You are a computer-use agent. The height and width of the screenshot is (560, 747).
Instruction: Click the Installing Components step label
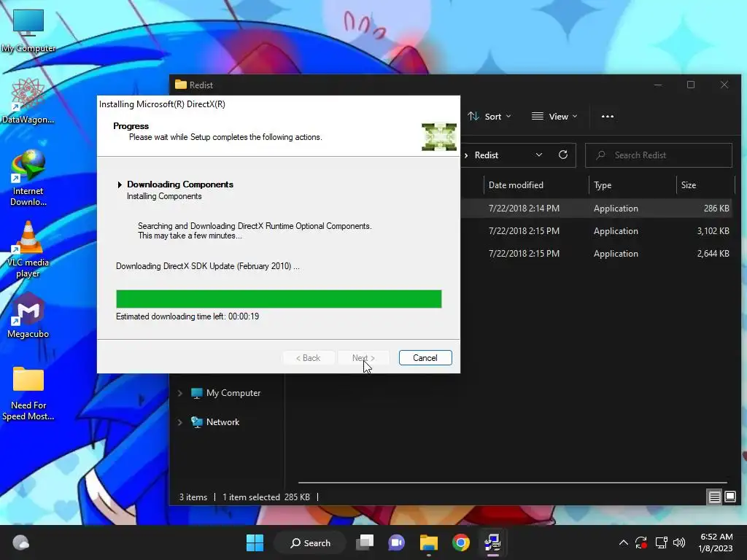[x=164, y=196]
